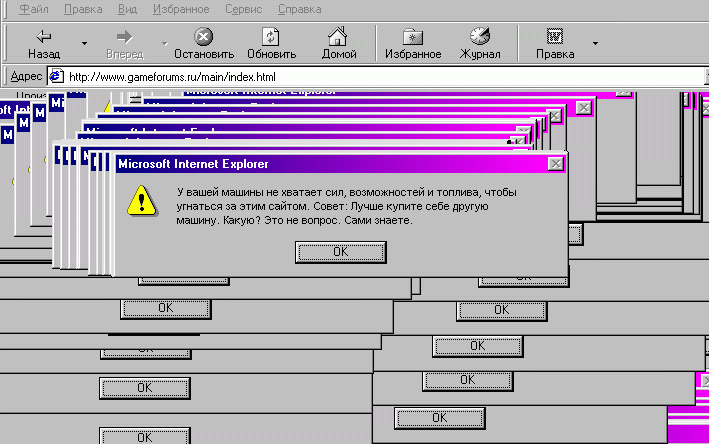Click the Вперед (Forward) arrow icon
This screenshot has height=444, width=709.
pos(125,37)
